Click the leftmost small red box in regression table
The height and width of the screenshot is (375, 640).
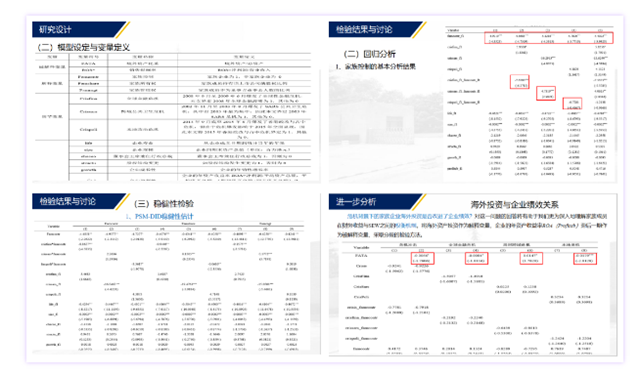pos(519,82)
